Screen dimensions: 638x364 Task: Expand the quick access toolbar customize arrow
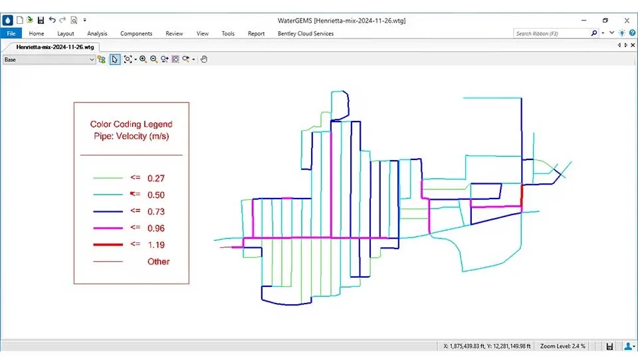tap(85, 20)
